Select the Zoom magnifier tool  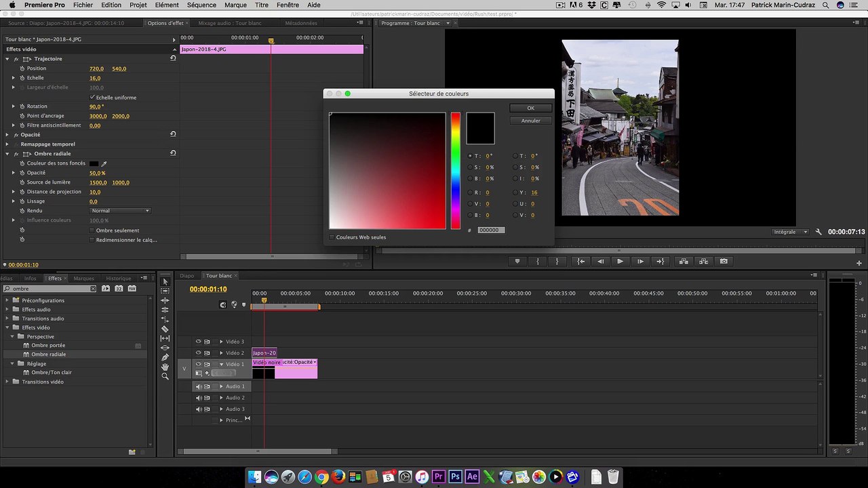pos(165,376)
